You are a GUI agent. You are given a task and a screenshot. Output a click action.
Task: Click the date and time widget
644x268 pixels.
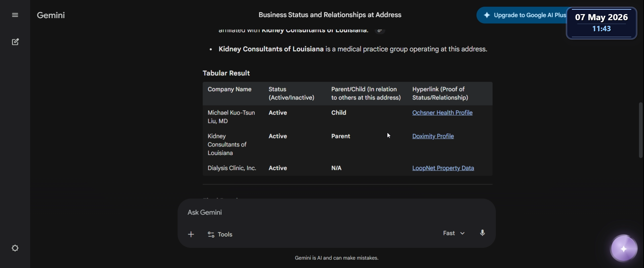(602, 23)
